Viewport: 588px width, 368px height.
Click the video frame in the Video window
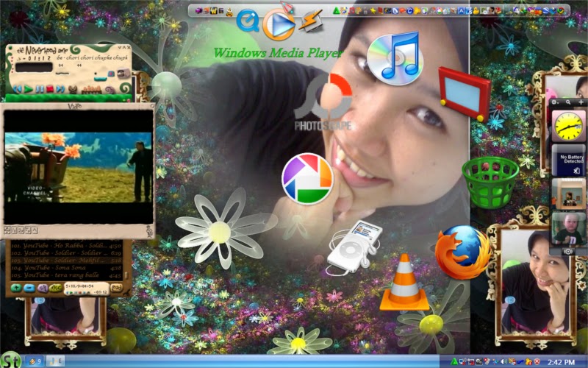78,168
